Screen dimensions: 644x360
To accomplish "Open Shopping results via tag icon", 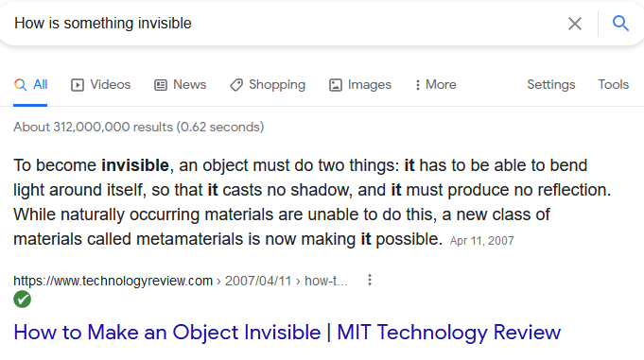I will click(x=236, y=85).
